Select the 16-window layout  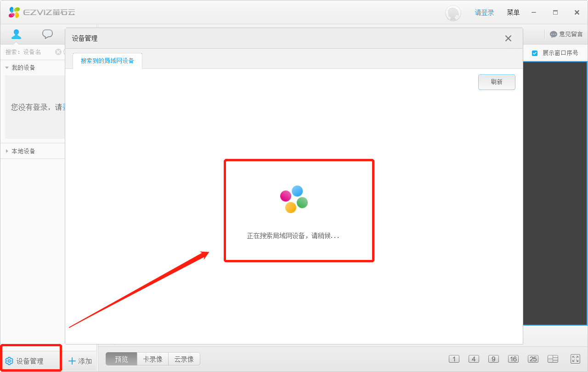pyautogui.click(x=513, y=359)
